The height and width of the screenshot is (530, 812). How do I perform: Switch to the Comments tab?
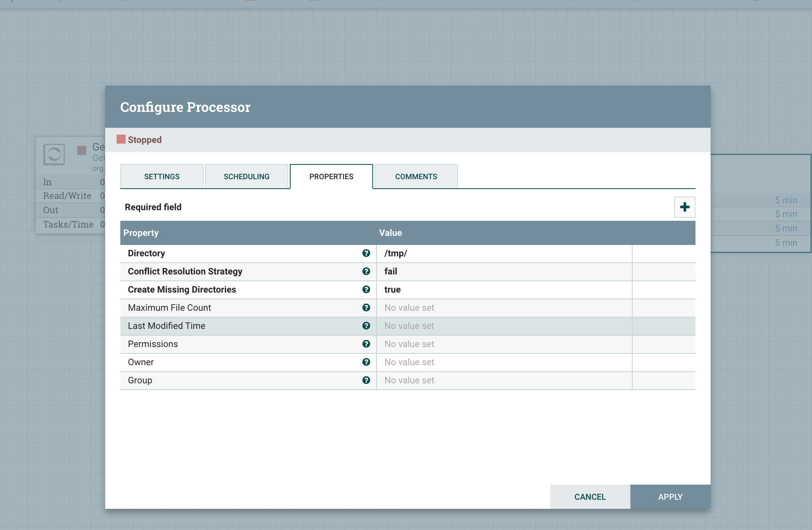tap(415, 176)
